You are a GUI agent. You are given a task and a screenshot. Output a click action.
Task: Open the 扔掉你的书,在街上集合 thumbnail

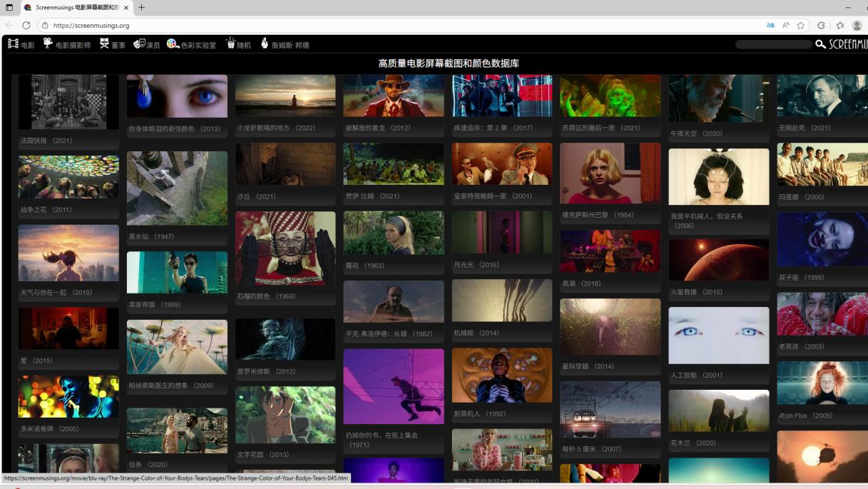(x=394, y=386)
